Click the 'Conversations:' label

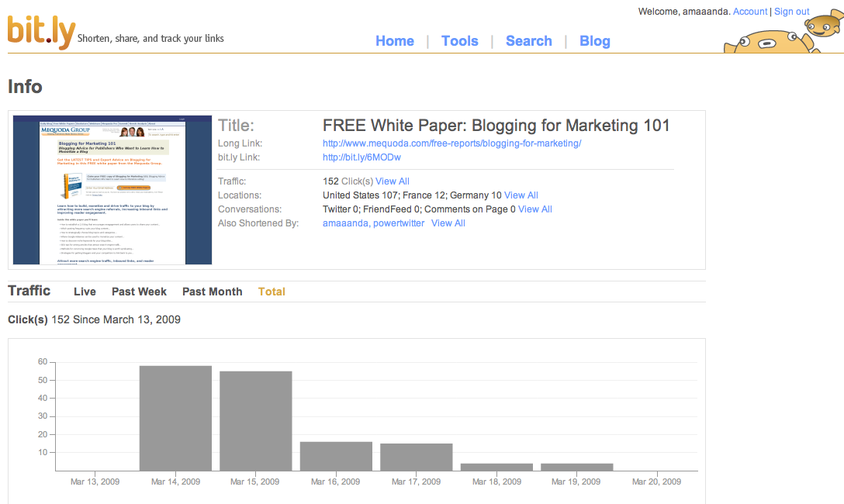pyautogui.click(x=250, y=209)
